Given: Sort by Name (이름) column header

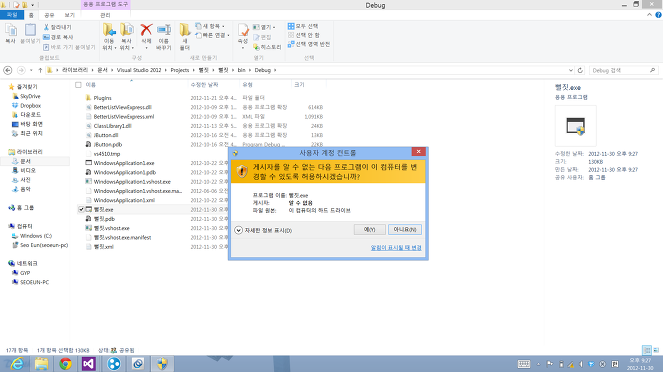Looking at the screenshot, I should click(x=90, y=85).
